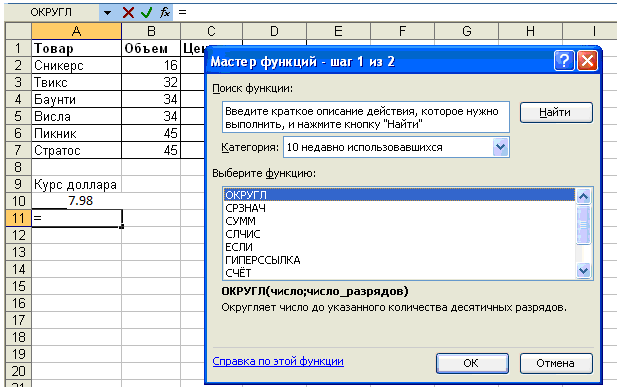Click cell containing Объем
617x387 pixels.
pos(151,48)
